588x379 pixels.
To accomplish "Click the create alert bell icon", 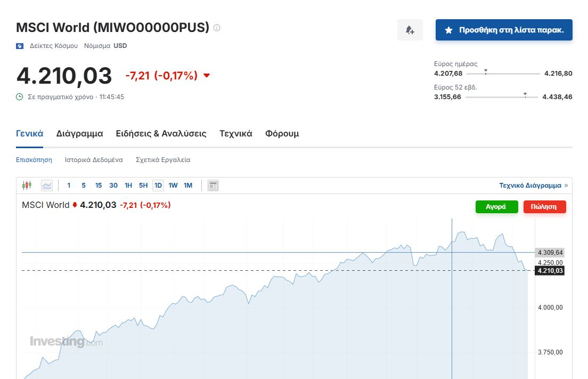I will pyautogui.click(x=410, y=30).
